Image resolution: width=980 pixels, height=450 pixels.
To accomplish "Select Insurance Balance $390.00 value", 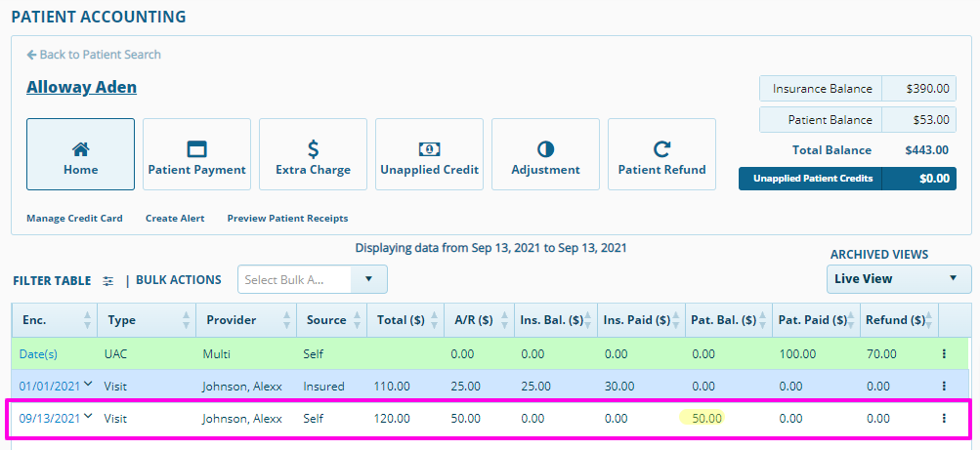I will click(x=927, y=89).
